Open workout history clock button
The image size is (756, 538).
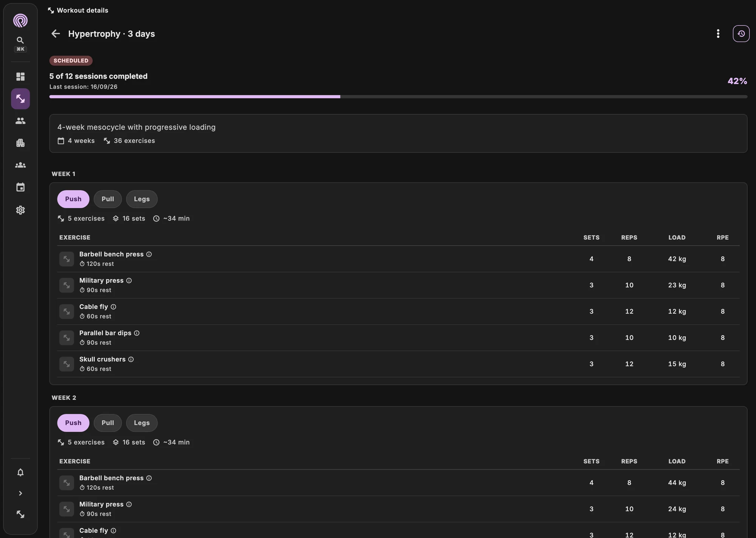[741, 34]
